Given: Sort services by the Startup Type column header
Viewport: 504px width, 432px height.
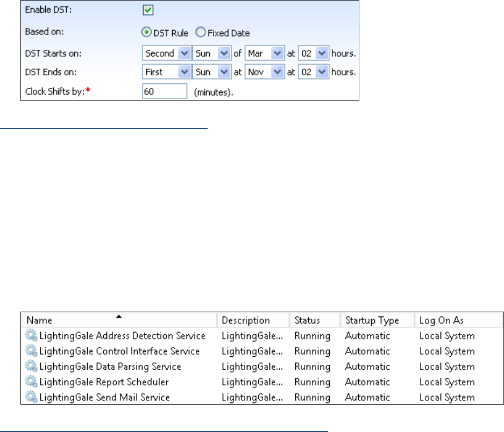Looking at the screenshot, I should click(378, 320).
